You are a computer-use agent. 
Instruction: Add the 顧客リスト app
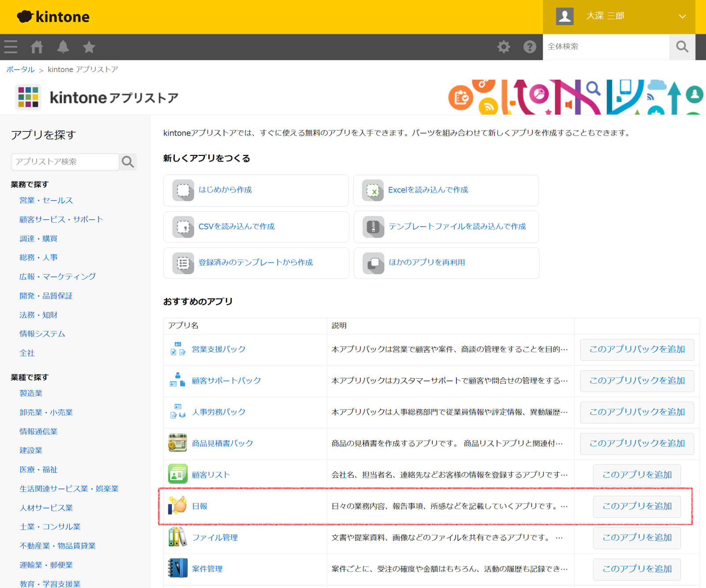click(x=637, y=475)
